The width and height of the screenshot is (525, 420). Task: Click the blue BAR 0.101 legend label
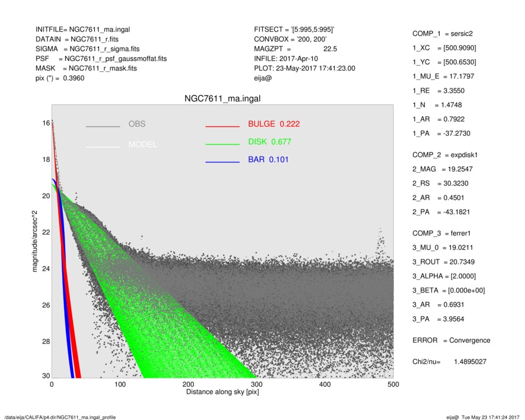click(268, 160)
